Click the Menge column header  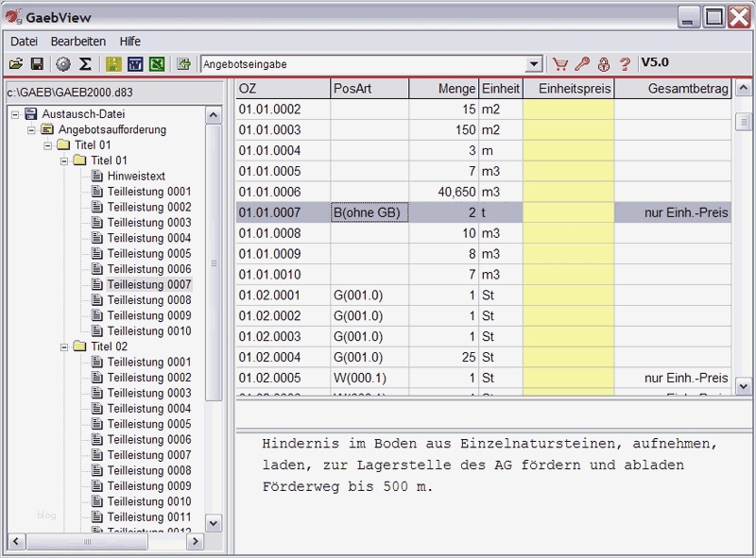[444, 89]
